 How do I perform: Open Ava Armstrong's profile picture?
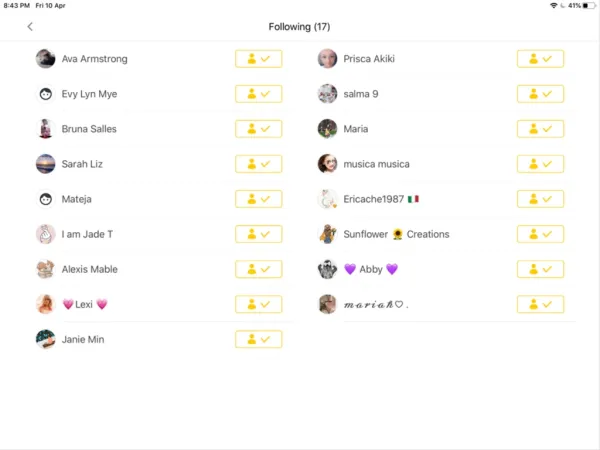[46, 59]
